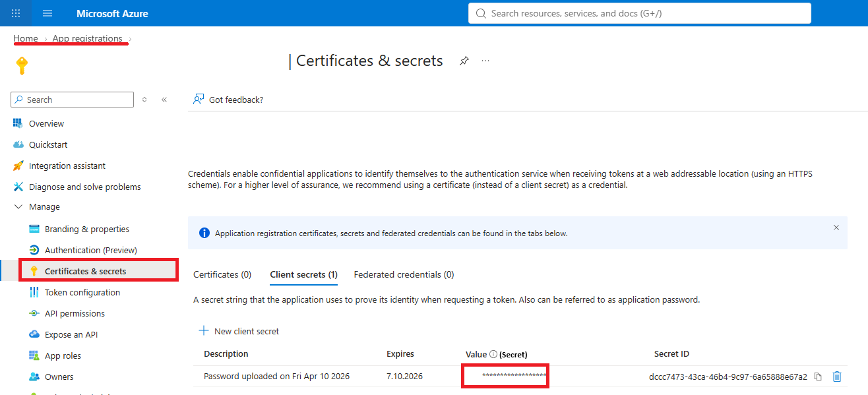This screenshot has width=868, height=395.
Task: Click the API permissions icon
Action: (34, 313)
